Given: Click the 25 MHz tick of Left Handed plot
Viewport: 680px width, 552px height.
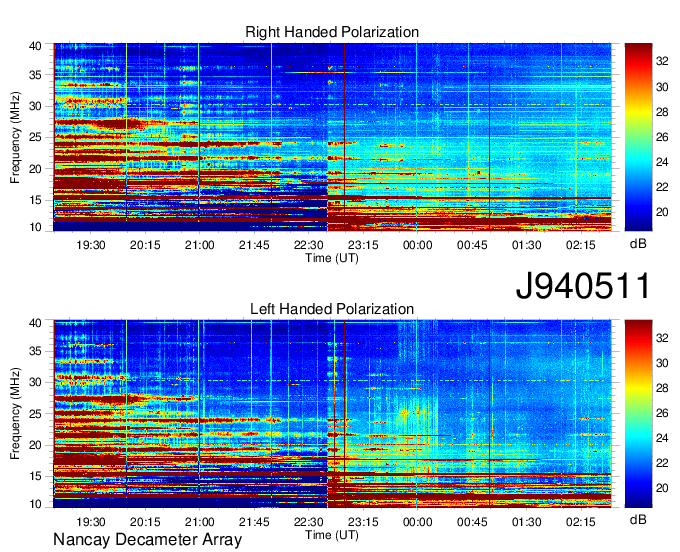Looking at the screenshot, I should click(x=36, y=414).
